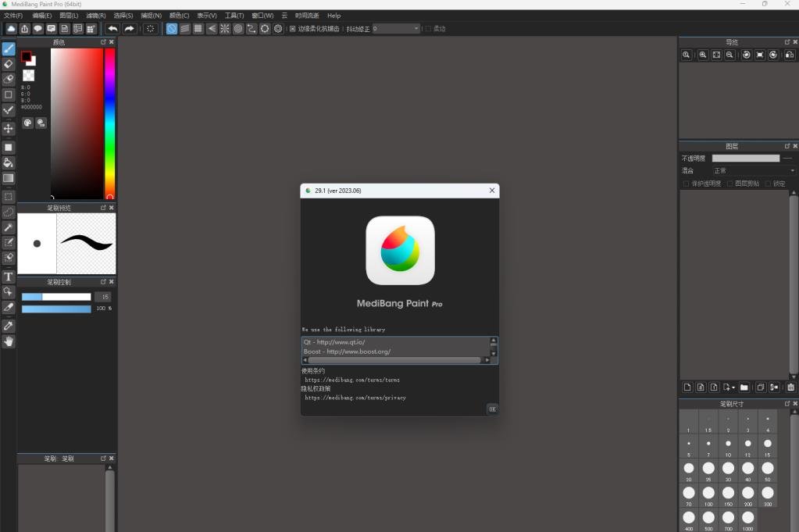This screenshot has width=799, height=532.
Task: Open the 编辑(E) menu
Action: tap(41, 16)
